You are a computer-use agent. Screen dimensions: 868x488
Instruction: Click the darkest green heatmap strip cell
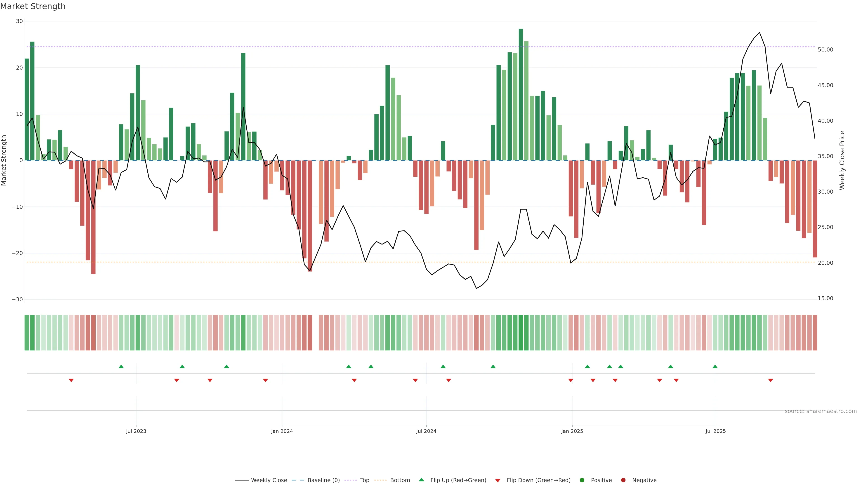coord(521,332)
